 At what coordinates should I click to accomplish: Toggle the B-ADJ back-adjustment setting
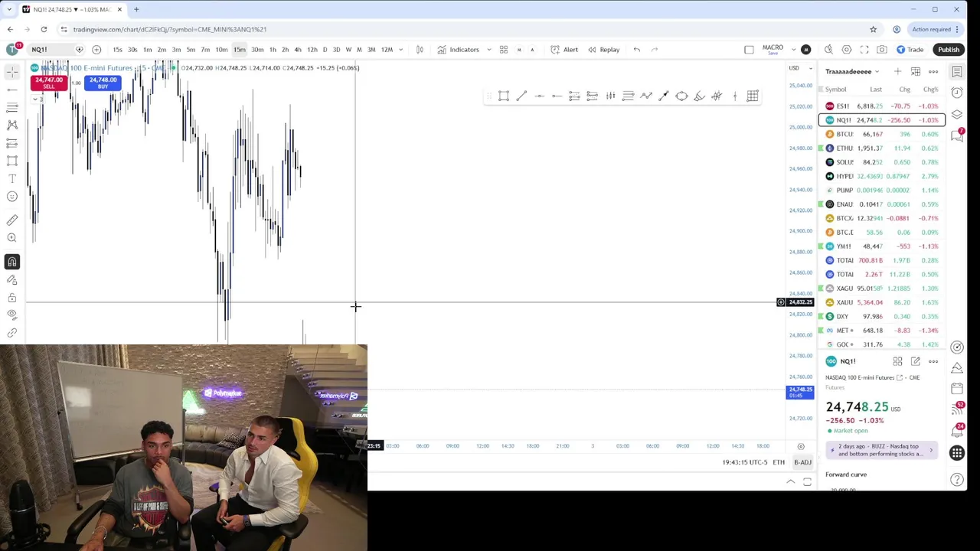(802, 462)
